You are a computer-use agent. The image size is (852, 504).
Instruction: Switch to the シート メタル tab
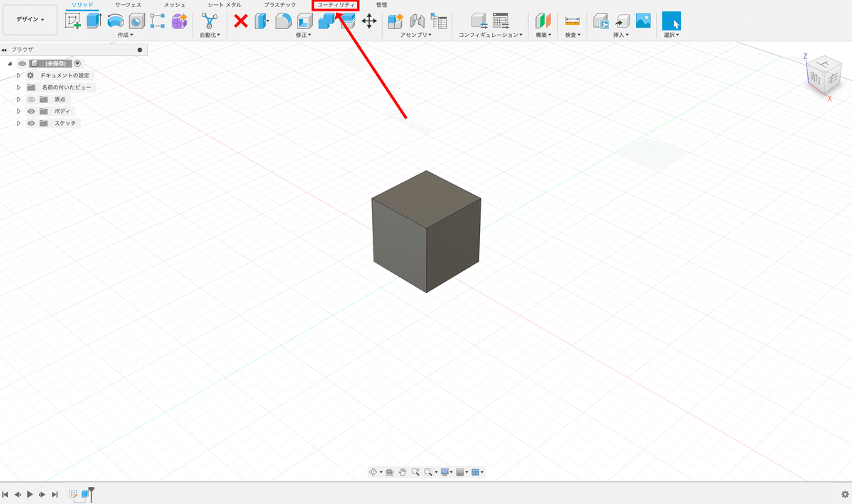tap(224, 5)
